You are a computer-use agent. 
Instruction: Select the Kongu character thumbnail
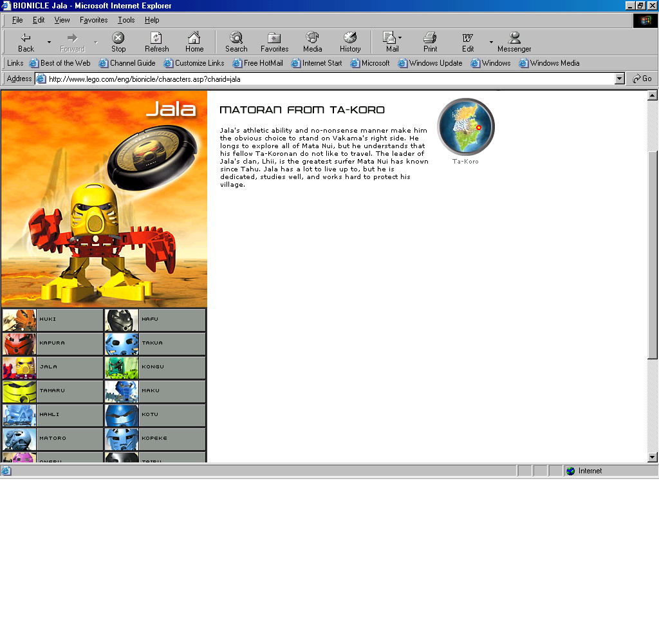click(122, 368)
